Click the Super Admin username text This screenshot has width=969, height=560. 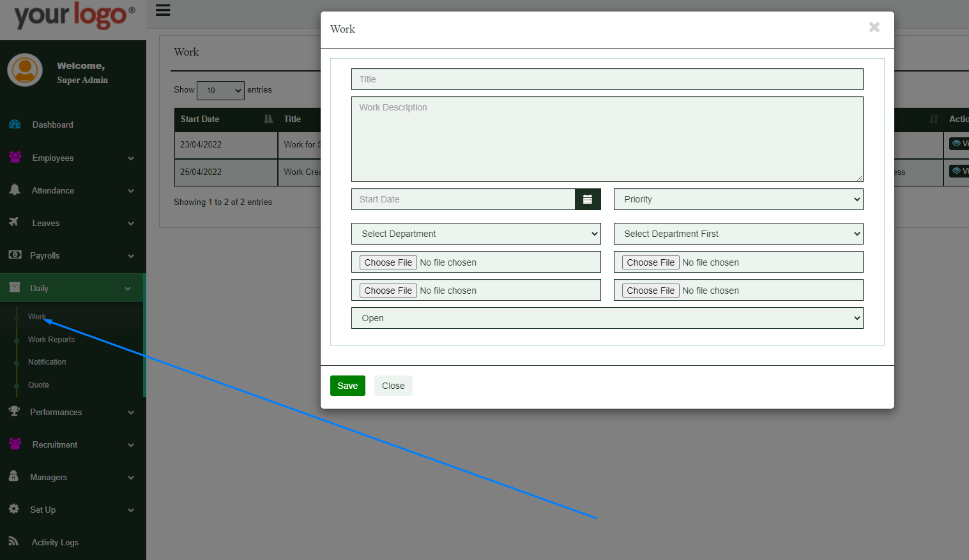pos(82,80)
